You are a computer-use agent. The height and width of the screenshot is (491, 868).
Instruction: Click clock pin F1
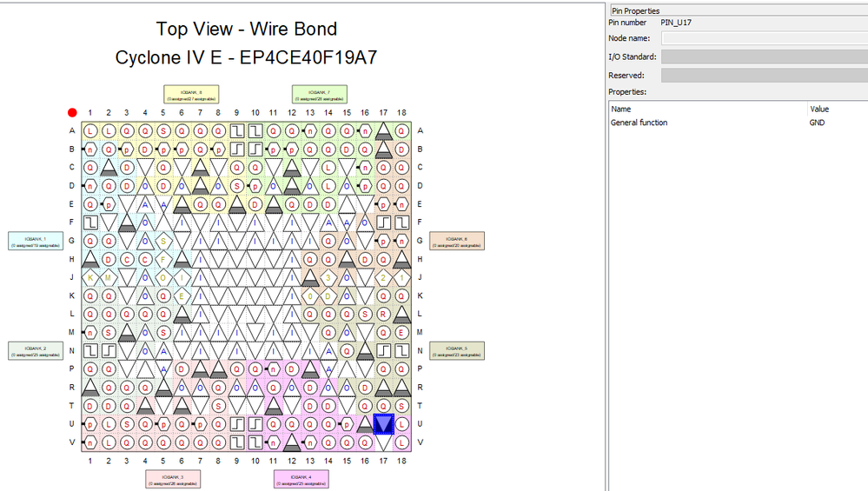(x=90, y=222)
